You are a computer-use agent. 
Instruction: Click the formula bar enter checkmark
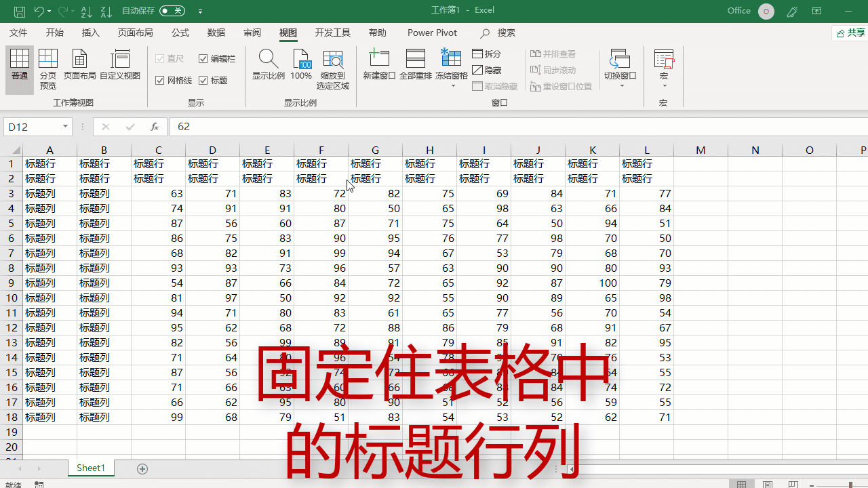pyautogui.click(x=130, y=127)
